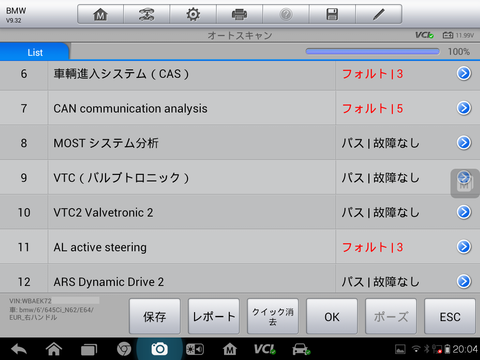
Task: Check the VCI connection status icon at top
Action: [424, 35]
